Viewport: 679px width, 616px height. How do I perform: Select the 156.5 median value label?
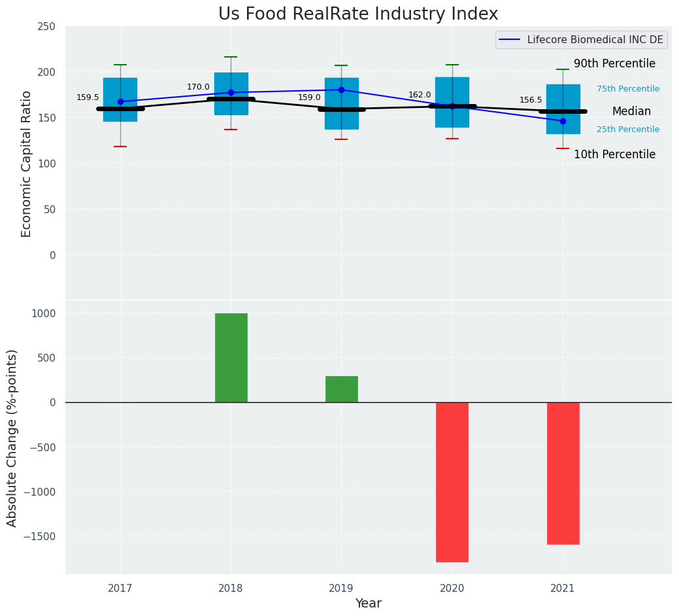pos(531,100)
